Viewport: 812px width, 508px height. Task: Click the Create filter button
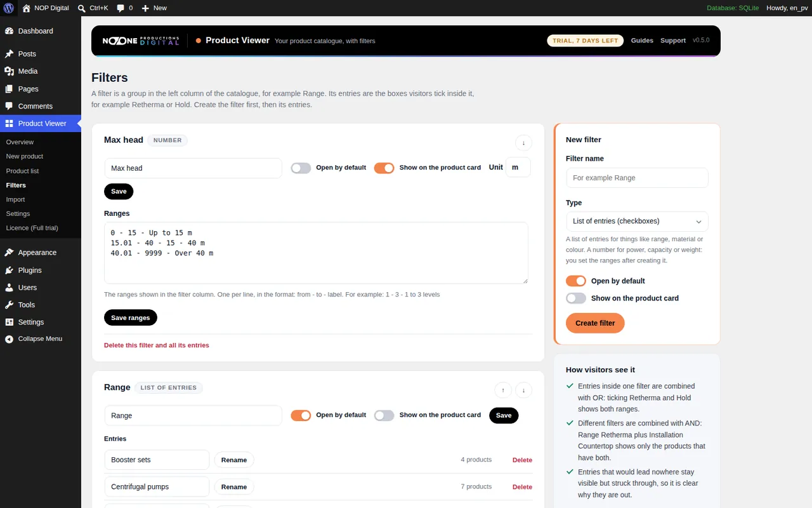(x=595, y=323)
